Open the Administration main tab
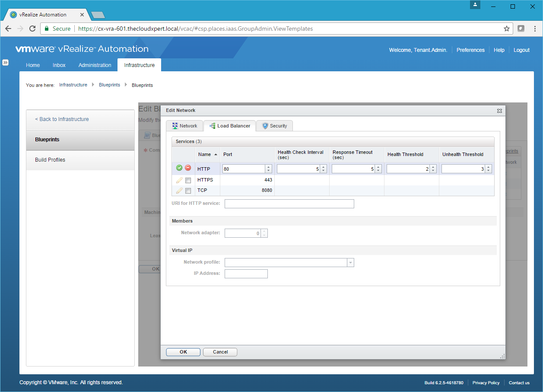The height and width of the screenshot is (392, 543). [x=95, y=65]
